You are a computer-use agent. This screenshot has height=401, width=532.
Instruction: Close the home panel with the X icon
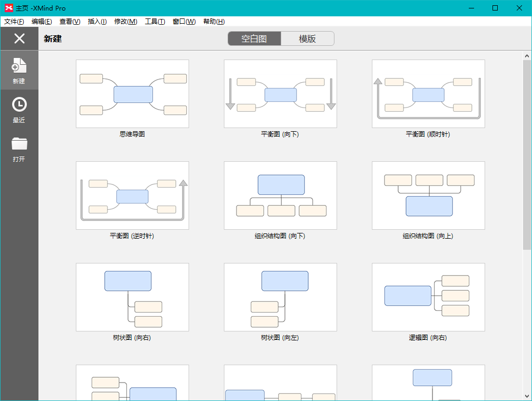click(x=19, y=38)
